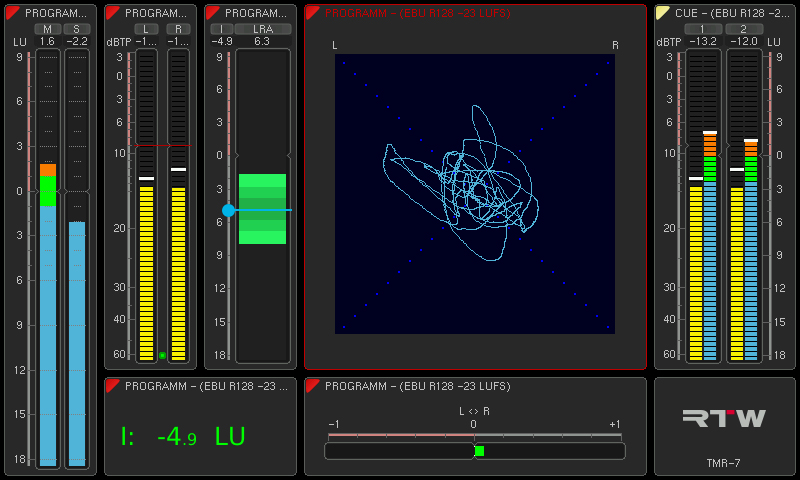
Task: Click the green correlation indicator on L<>R bar
Action: (x=479, y=451)
